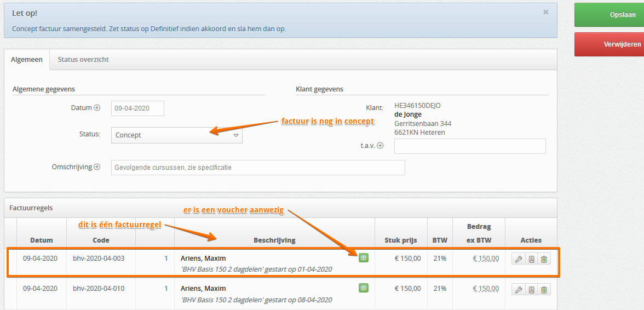Click the Stuk prijs column header

401,240
